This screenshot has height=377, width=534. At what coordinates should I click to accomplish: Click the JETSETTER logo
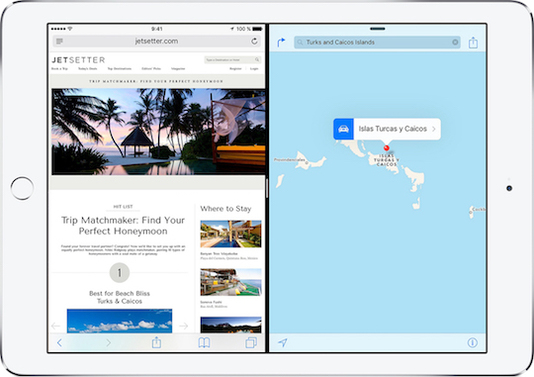[x=78, y=60]
